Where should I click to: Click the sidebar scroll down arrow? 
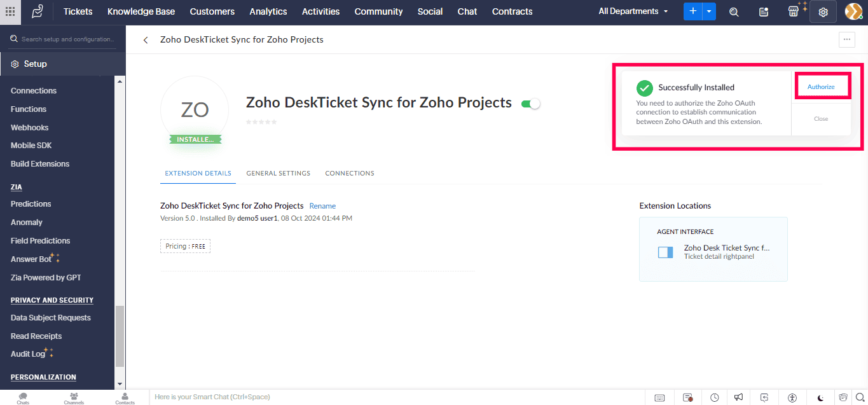120,384
